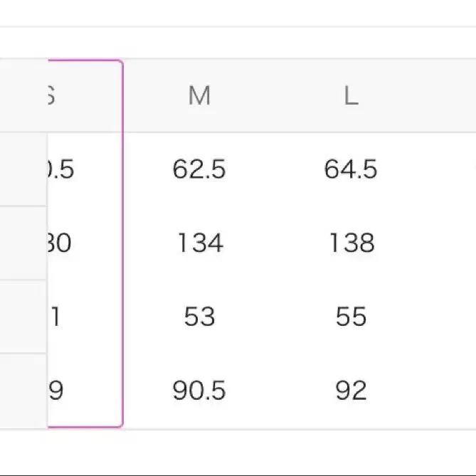Click the S column cell ending in .5
This screenshot has width=476, height=476.
pos(61,169)
